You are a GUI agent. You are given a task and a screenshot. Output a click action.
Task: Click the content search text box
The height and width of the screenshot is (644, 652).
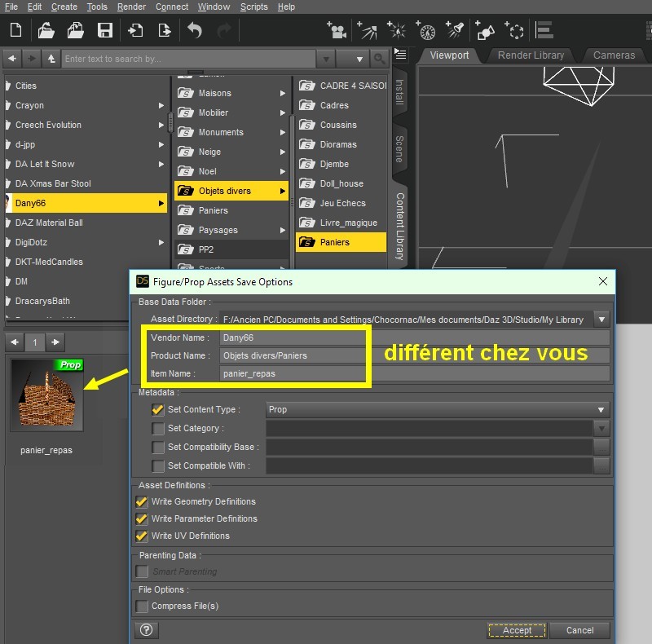pos(188,59)
